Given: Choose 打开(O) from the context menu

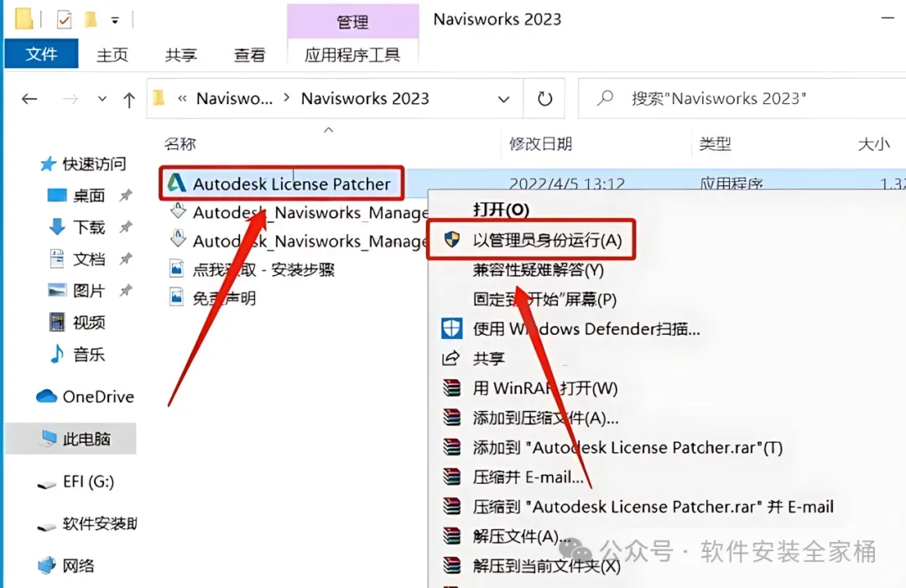Looking at the screenshot, I should point(501,210).
